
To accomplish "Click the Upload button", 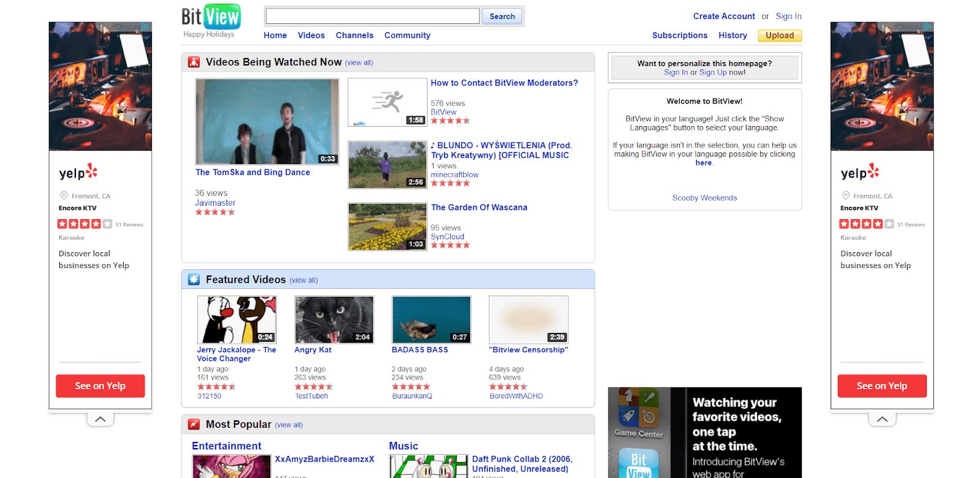I will pyautogui.click(x=780, y=35).
